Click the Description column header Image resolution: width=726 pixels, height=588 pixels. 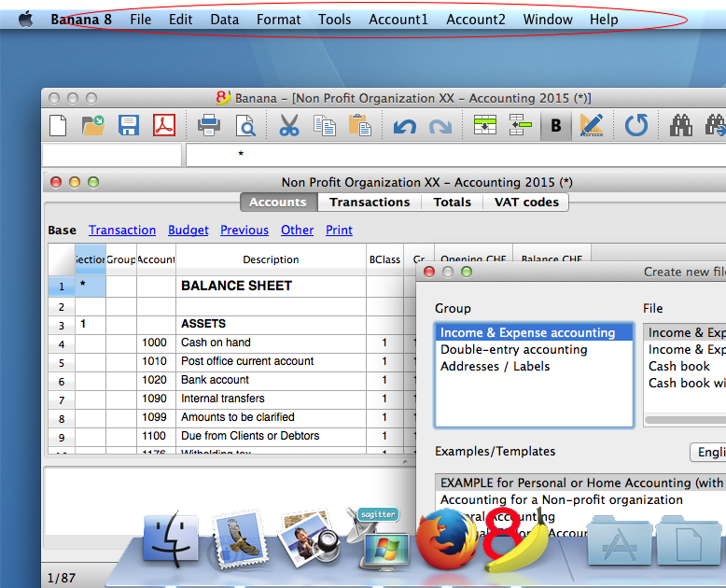tap(271, 259)
